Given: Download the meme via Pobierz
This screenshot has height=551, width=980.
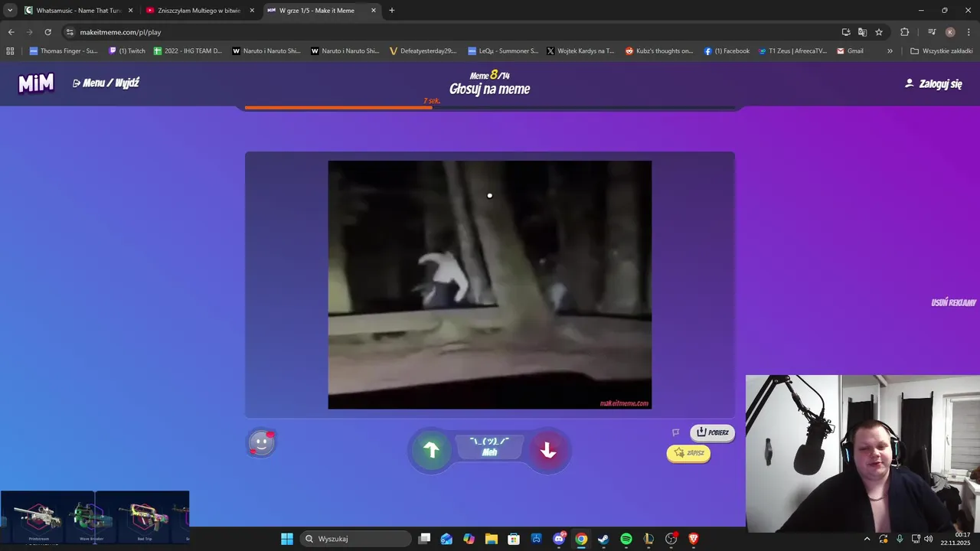Looking at the screenshot, I should pos(712,432).
